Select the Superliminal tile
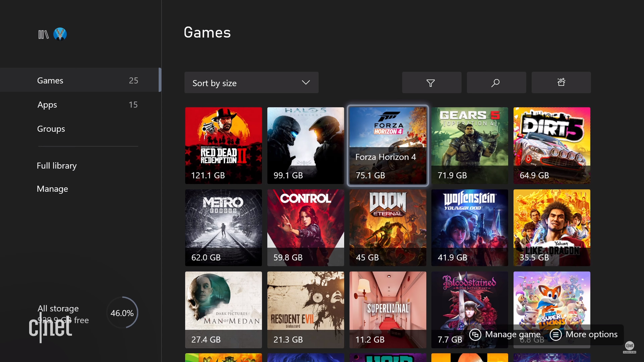Image resolution: width=644 pixels, height=362 pixels. [x=388, y=310]
